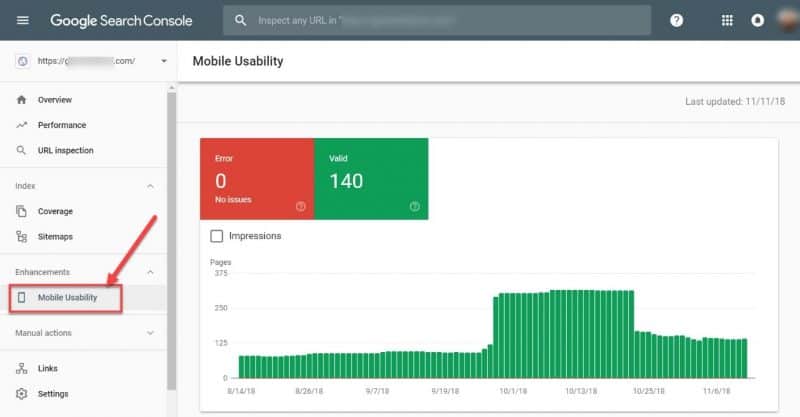Screen dimensions: 800x417
Task: Enable the Impressions checkbox
Action: click(x=216, y=236)
